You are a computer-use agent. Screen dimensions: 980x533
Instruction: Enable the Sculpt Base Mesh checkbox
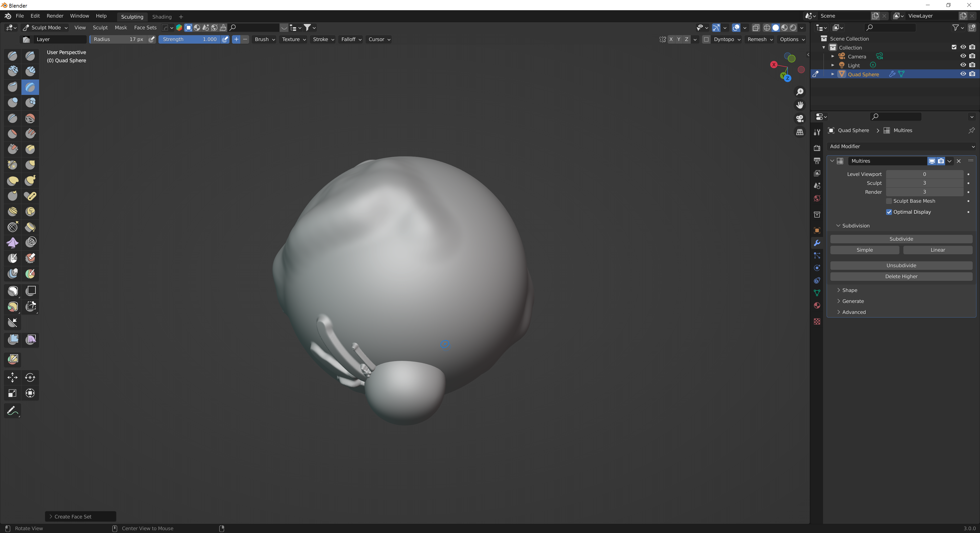[889, 201]
